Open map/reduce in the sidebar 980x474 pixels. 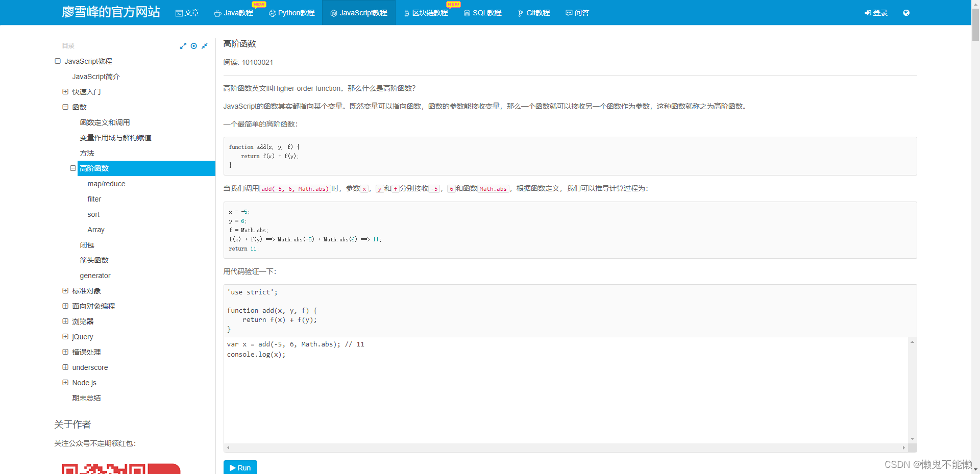(106, 184)
